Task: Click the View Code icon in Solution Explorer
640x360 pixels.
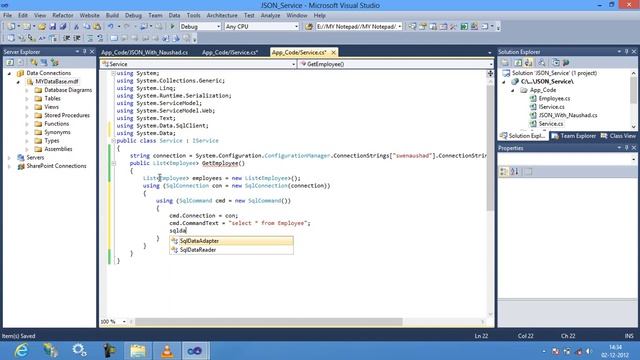Action: tap(542, 62)
